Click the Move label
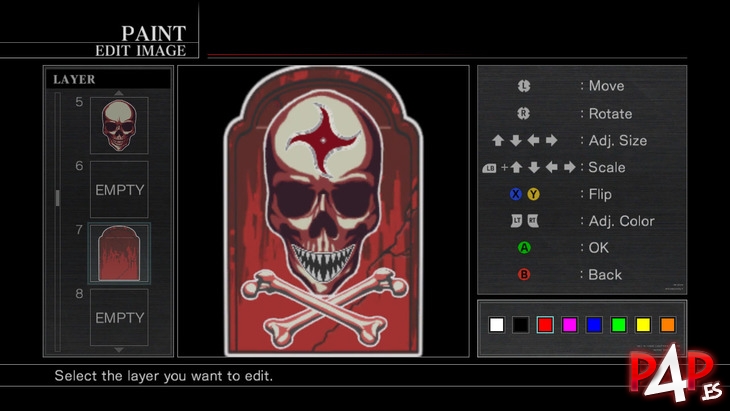 click(x=606, y=86)
